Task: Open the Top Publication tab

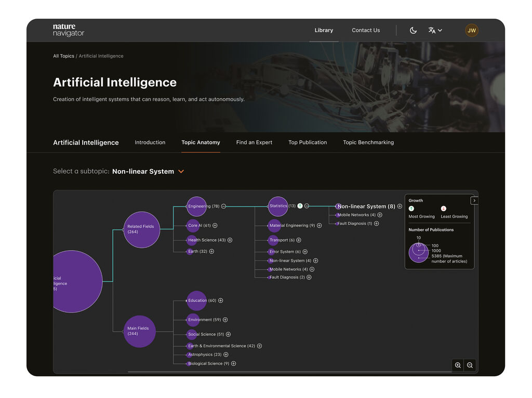Action: pos(308,142)
